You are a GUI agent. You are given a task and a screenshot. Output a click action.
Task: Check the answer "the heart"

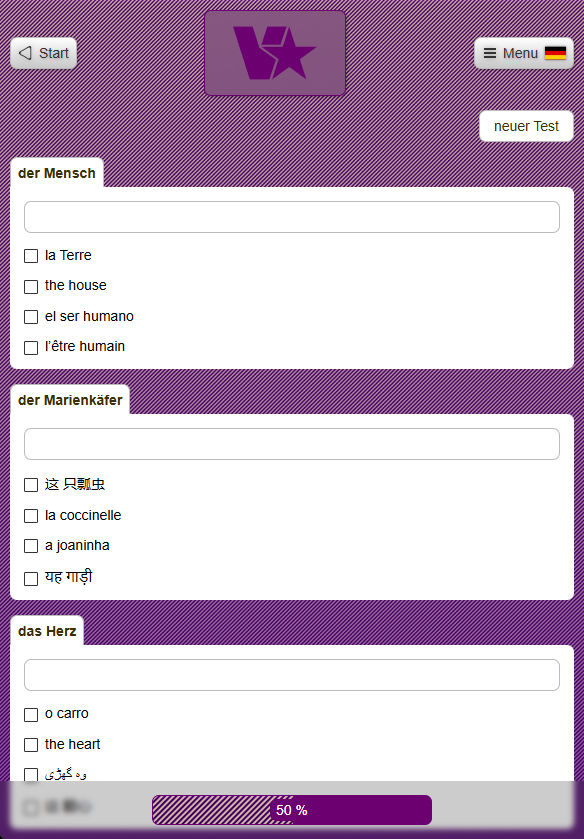pos(31,745)
